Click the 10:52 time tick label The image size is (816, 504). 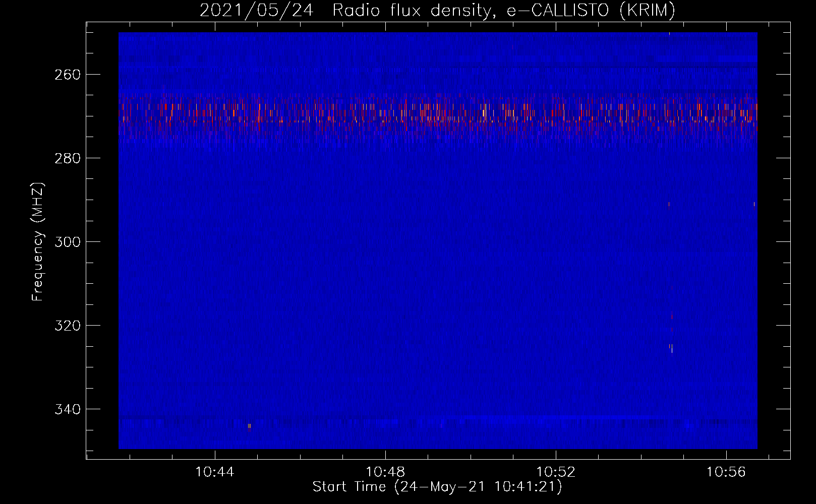[556, 472]
